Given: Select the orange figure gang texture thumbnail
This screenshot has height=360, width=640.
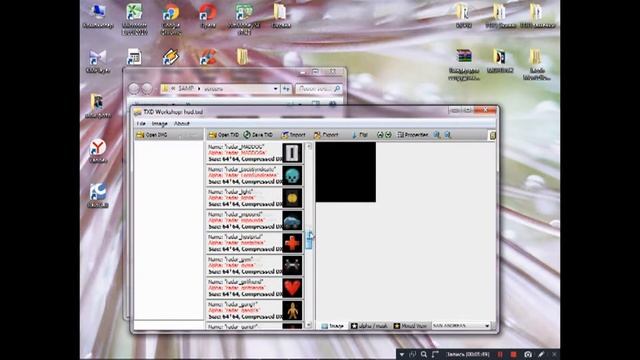Looking at the screenshot, I should (x=292, y=311).
